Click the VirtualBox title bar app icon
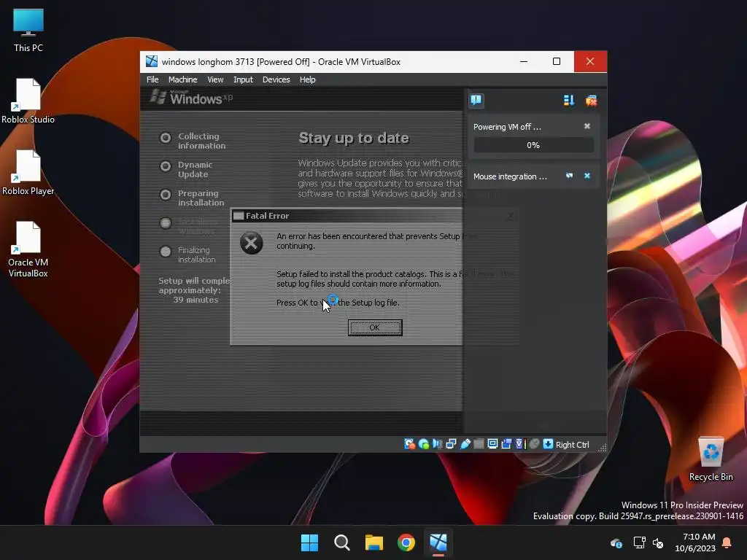 coord(152,61)
